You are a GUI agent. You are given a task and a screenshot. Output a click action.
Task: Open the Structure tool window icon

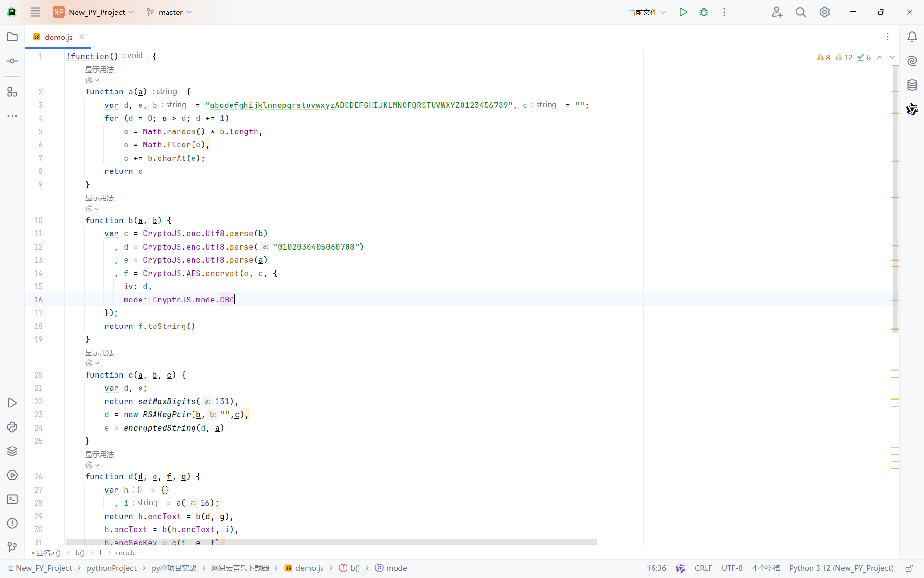13,92
